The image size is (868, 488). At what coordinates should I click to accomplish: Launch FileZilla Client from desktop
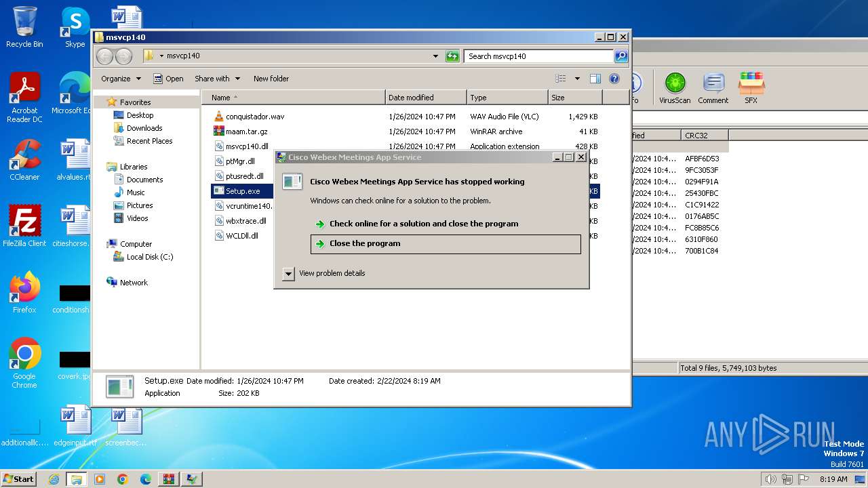click(x=24, y=226)
